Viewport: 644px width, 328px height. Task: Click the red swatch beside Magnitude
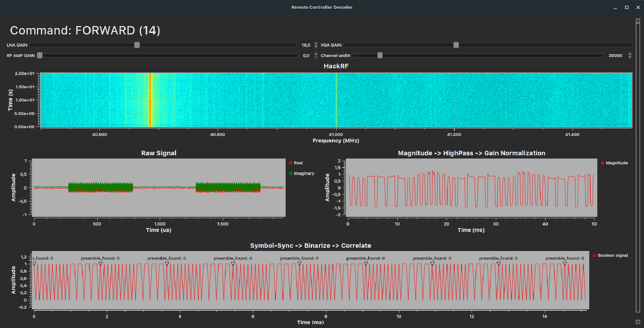point(603,163)
